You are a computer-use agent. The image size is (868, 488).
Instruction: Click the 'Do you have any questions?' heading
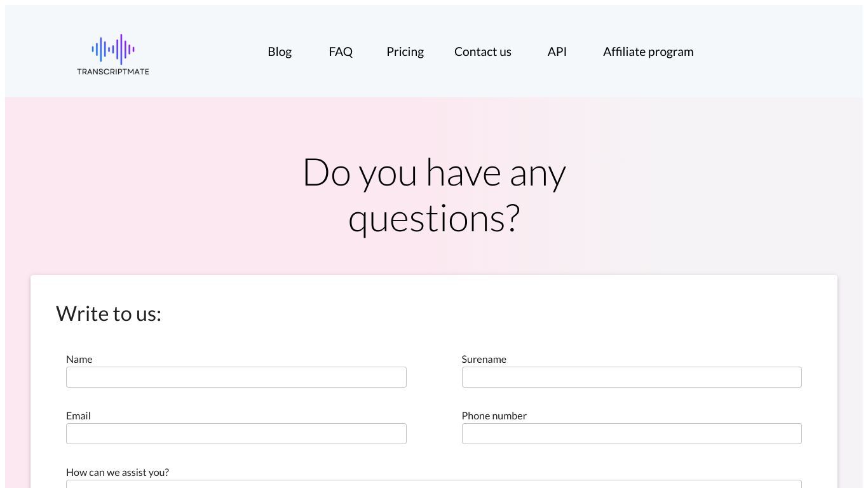434,195
